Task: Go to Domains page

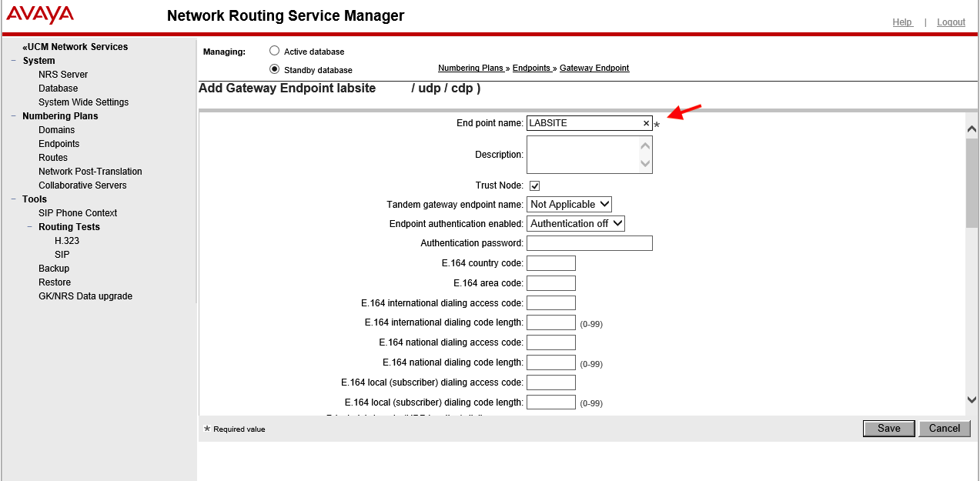Action: pos(57,130)
